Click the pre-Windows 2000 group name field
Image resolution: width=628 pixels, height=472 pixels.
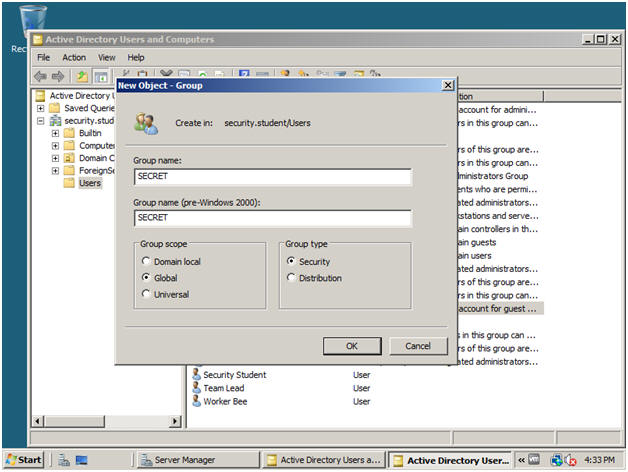(273, 218)
